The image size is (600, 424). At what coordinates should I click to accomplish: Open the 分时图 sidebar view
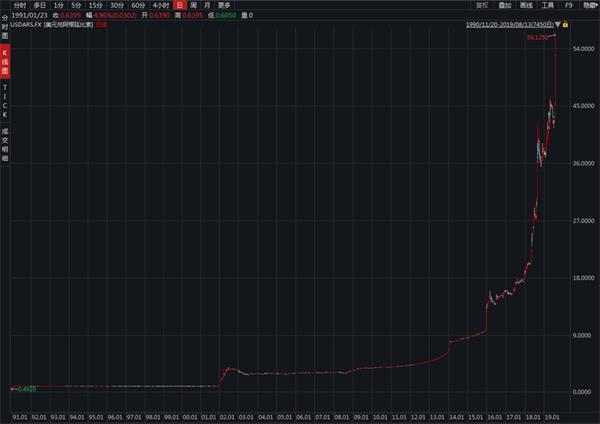coord(5,27)
